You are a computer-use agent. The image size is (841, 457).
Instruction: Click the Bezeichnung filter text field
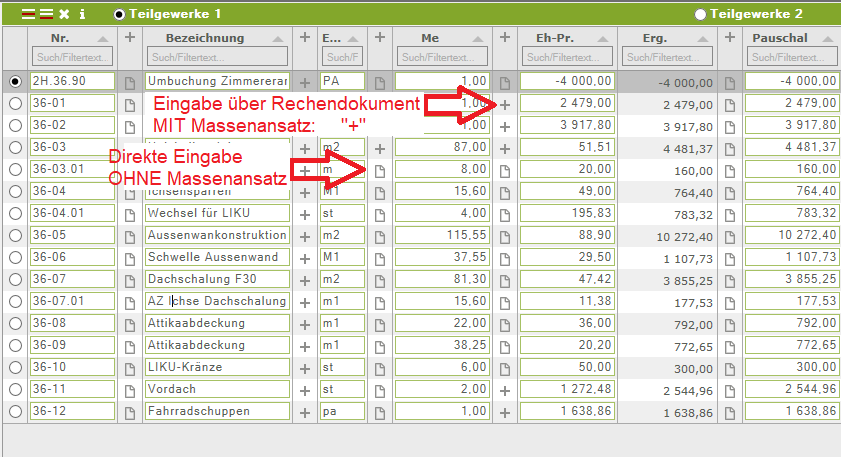coord(216,57)
